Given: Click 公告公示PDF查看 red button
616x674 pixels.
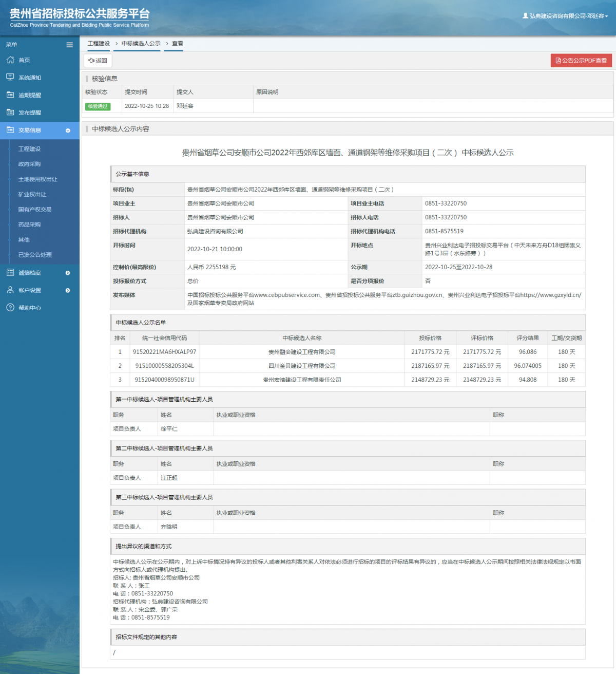Looking at the screenshot, I should click(x=581, y=61).
